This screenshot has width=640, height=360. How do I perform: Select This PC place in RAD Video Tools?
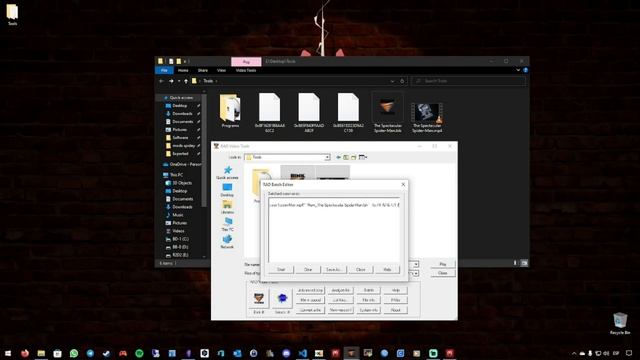[x=227, y=224]
